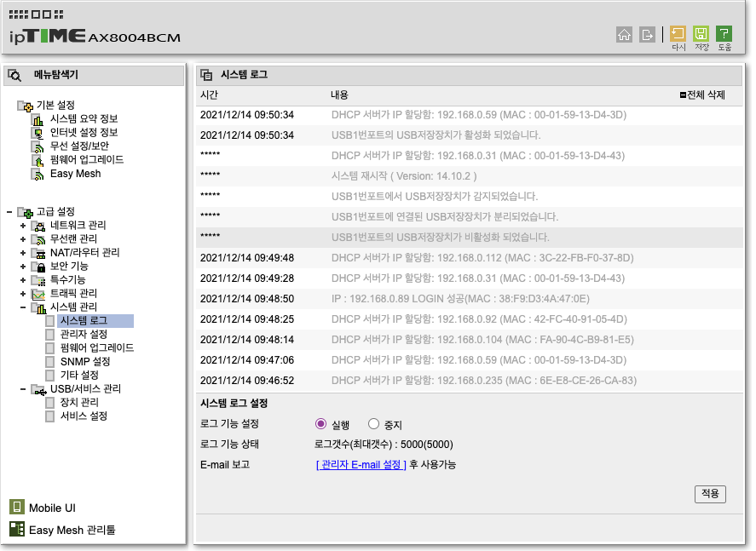Click the 다시 refresh icon

[678, 34]
